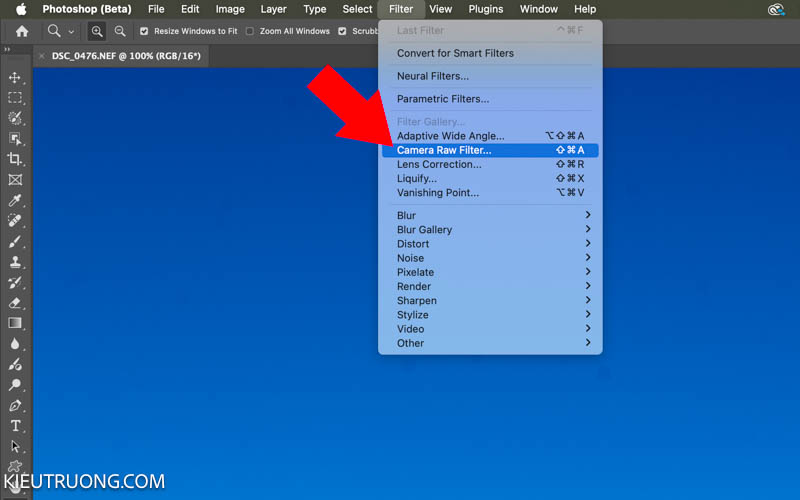Viewport: 800px width, 500px height.
Task: Expand the Stylize submenu
Action: (490, 315)
